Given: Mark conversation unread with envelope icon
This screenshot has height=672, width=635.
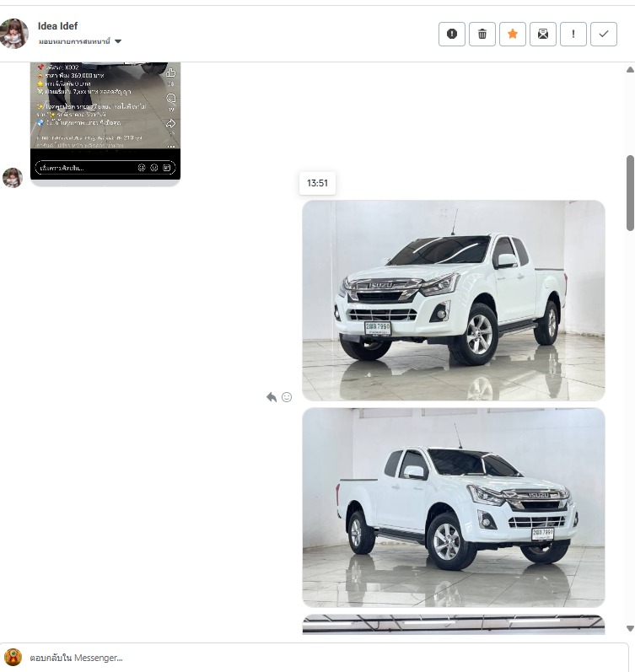Looking at the screenshot, I should point(543,34).
